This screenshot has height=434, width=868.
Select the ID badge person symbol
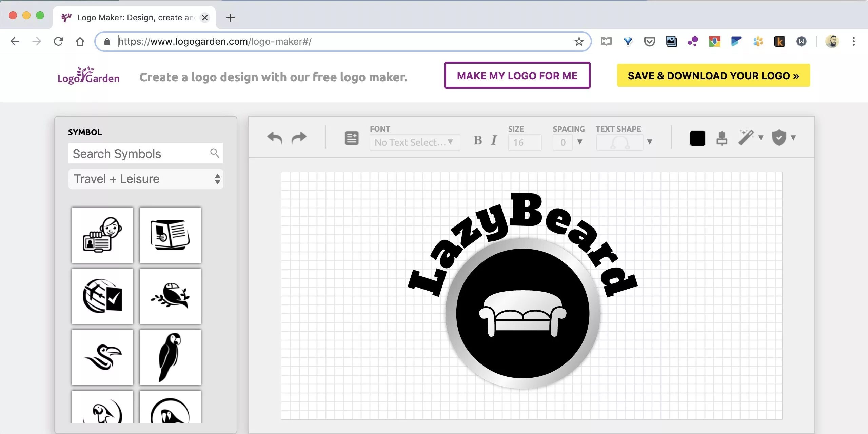102,235
